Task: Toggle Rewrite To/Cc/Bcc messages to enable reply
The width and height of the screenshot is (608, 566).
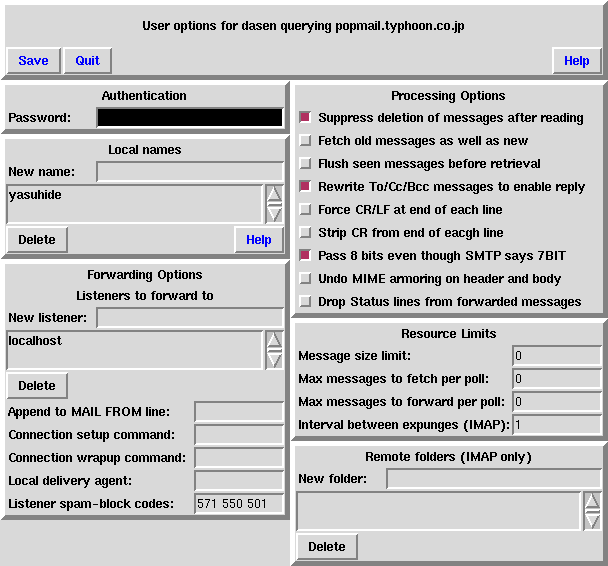Action: (305, 186)
